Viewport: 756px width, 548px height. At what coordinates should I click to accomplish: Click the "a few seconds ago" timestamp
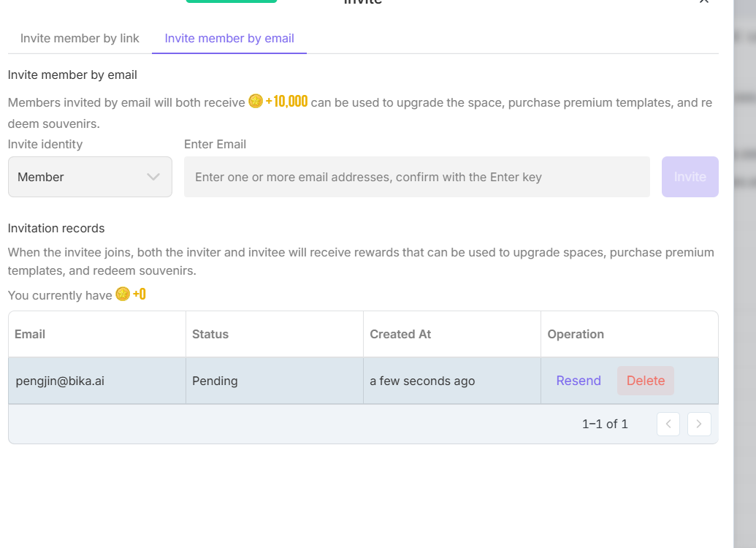422,381
